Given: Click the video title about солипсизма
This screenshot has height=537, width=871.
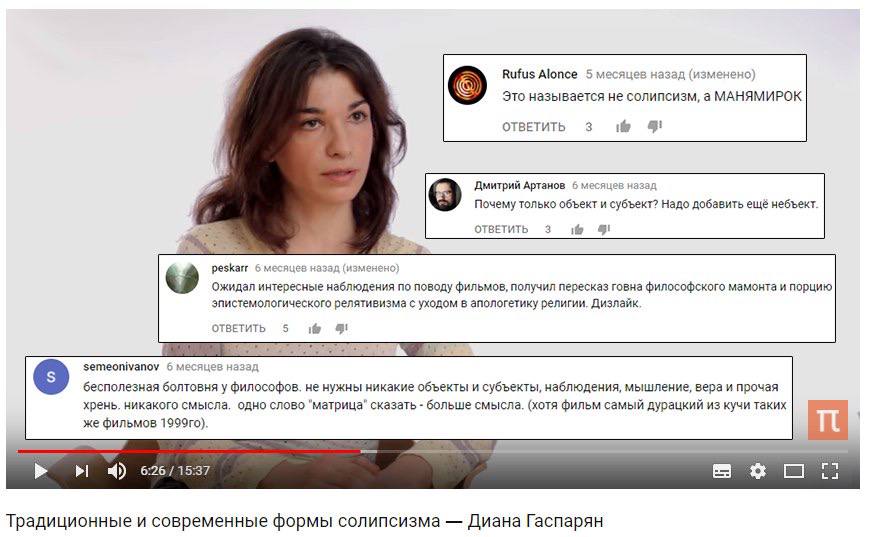Looking at the screenshot, I should tap(304, 521).
